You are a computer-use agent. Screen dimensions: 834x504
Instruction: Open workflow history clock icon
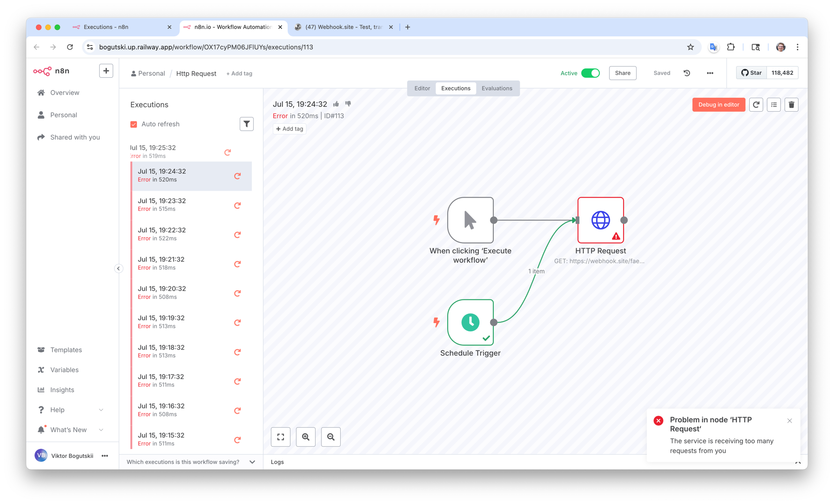687,73
